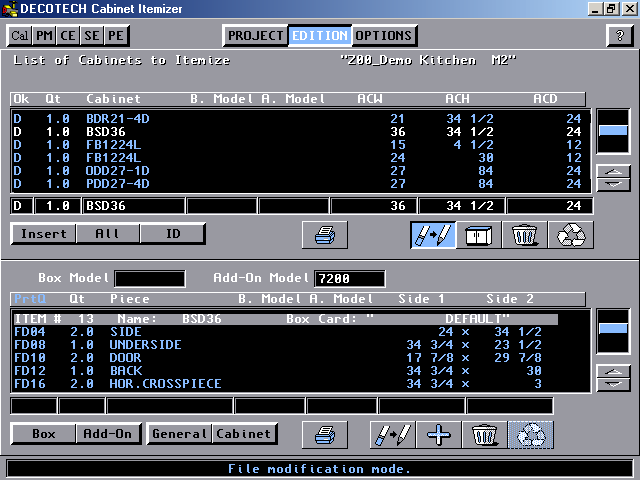Toggle cabinet modify pencil tool in upper toolbar
This screenshot has height=480, width=640.
(433, 235)
